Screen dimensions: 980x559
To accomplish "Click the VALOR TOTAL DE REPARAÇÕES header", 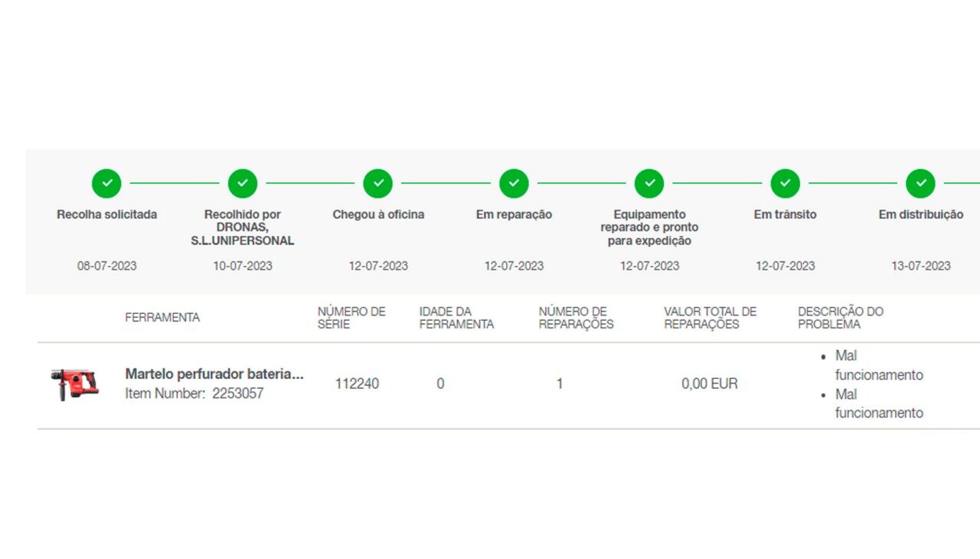I will click(710, 318).
